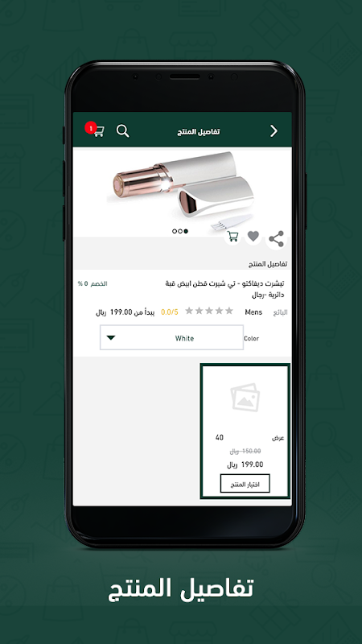Click the dropdown arrow in Color selector
The height and width of the screenshot is (644, 362).
[x=111, y=337]
